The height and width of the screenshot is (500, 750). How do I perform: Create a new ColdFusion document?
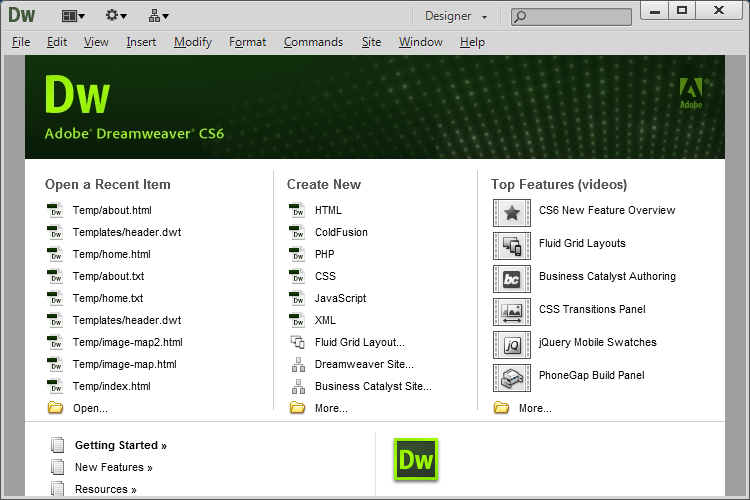pyautogui.click(x=341, y=232)
